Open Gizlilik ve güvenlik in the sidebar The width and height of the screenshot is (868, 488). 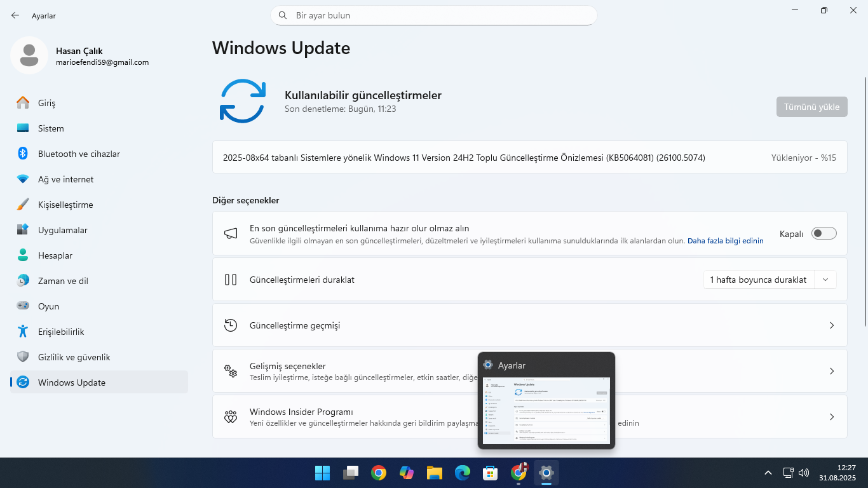coord(99,357)
